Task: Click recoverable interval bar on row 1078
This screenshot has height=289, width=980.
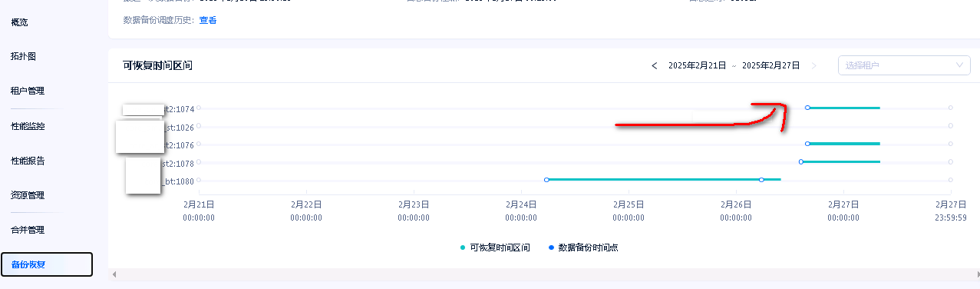Action: point(840,161)
